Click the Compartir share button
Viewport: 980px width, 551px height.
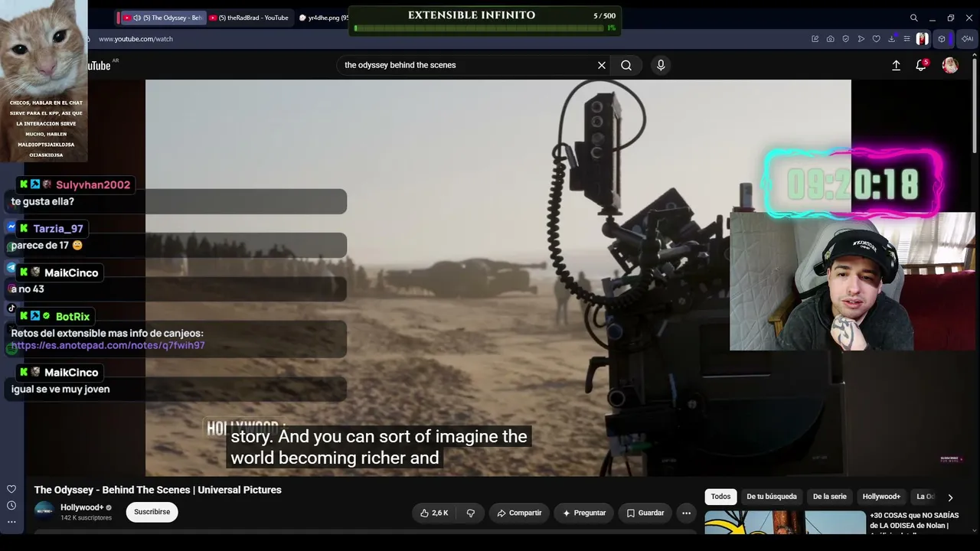[x=519, y=513]
